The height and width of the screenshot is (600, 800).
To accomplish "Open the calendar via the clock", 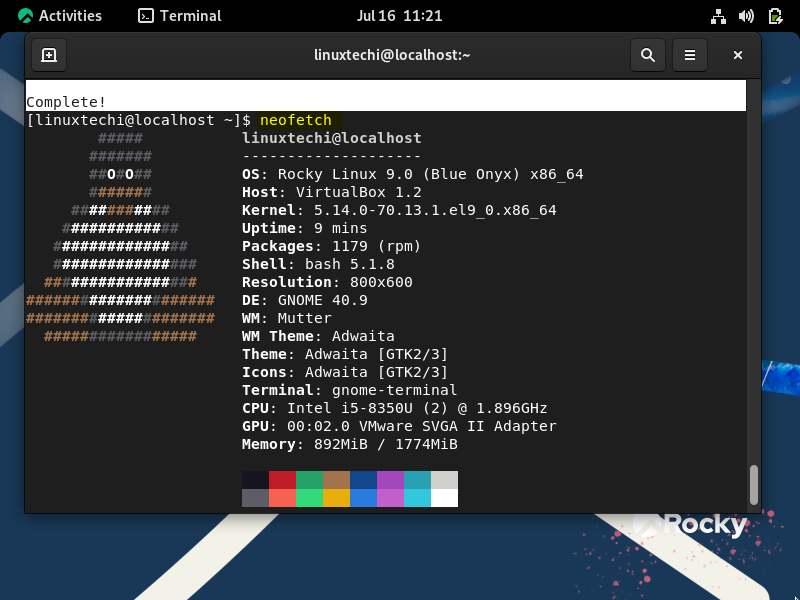I will click(399, 15).
